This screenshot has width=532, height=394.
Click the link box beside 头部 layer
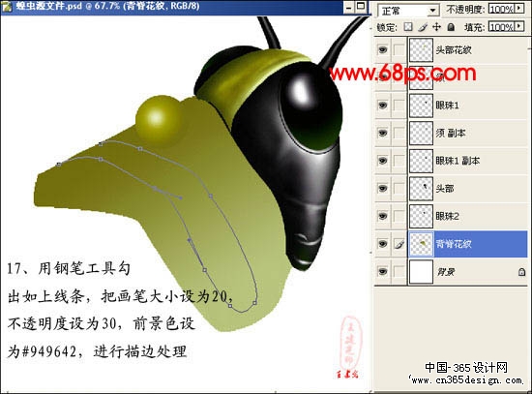coord(399,188)
